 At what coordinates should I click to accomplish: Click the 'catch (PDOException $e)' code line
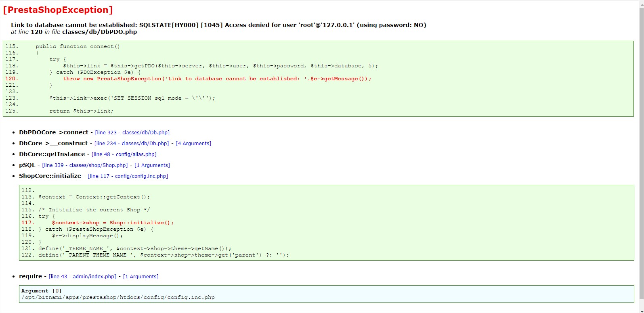[95, 72]
